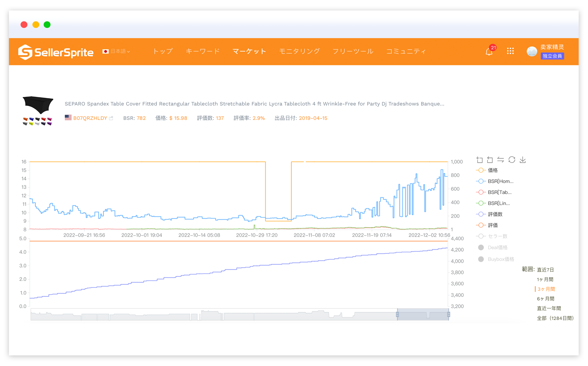Open the 日本語 language dropdown
The height and width of the screenshot is (366, 588).
pyautogui.click(x=120, y=52)
